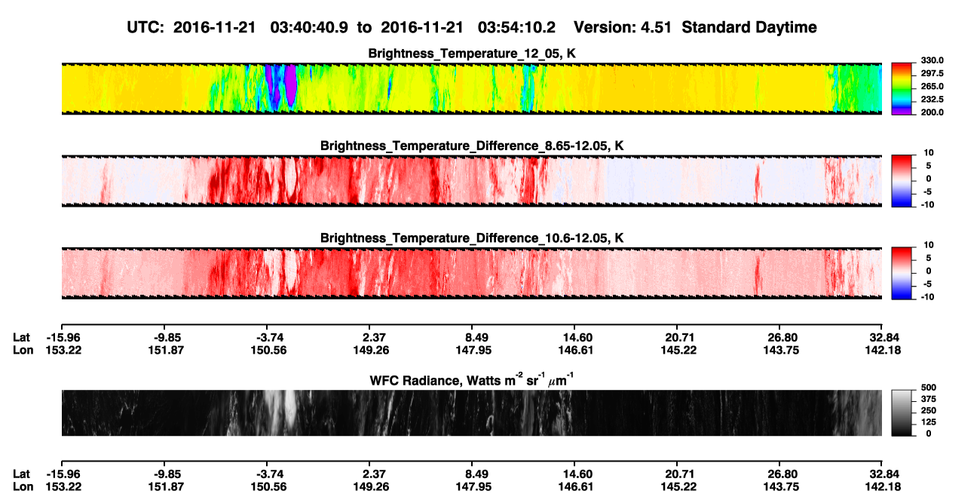The image size is (980, 503).
Task: Click the UTC start time 03:40:40.9
Action: [311, 28]
